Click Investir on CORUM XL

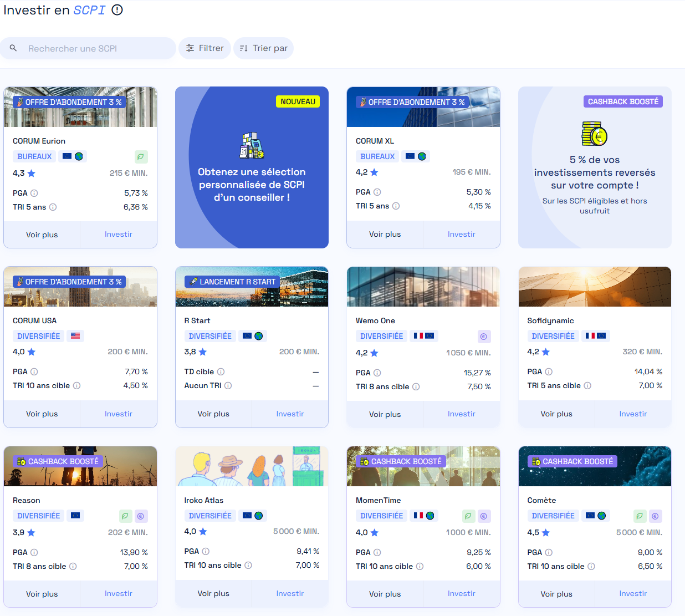point(462,234)
